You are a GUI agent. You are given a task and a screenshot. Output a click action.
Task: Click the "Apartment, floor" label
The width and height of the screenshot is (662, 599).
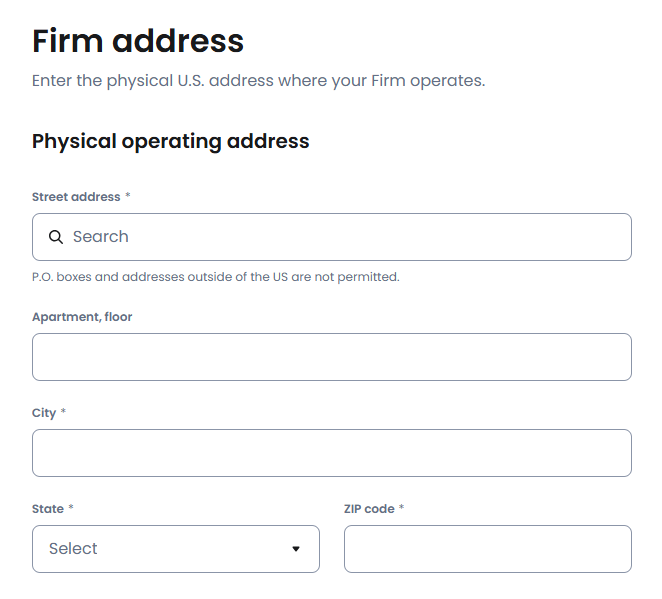pos(82,317)
